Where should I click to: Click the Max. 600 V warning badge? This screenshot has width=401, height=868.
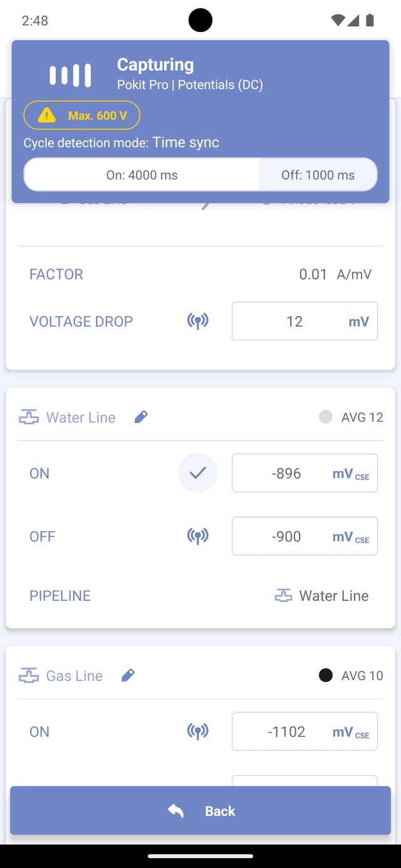point(81,116)
